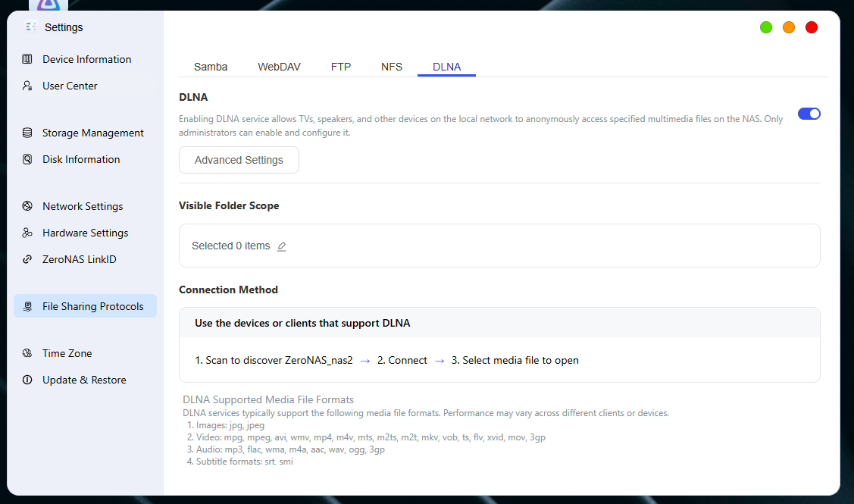Open Storage Management section

86,133
